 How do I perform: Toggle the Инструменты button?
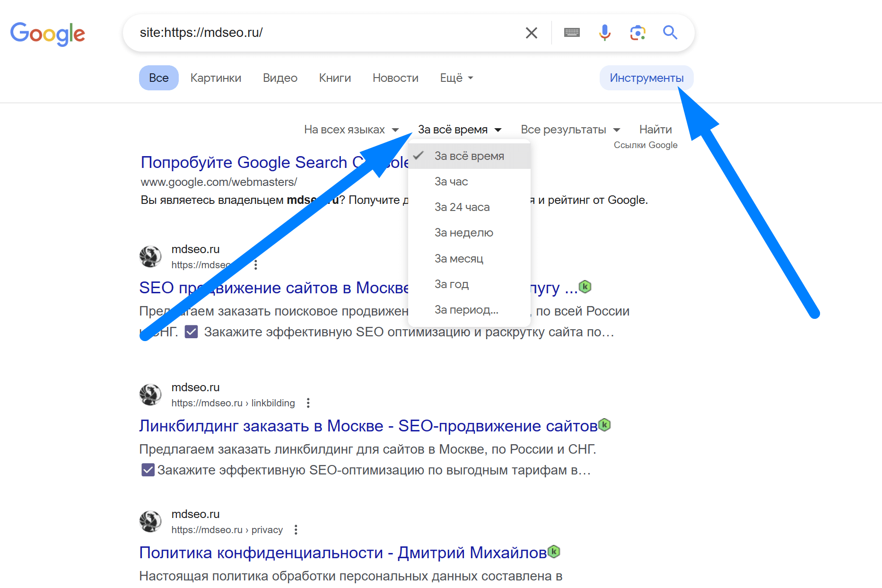point(646,78)
